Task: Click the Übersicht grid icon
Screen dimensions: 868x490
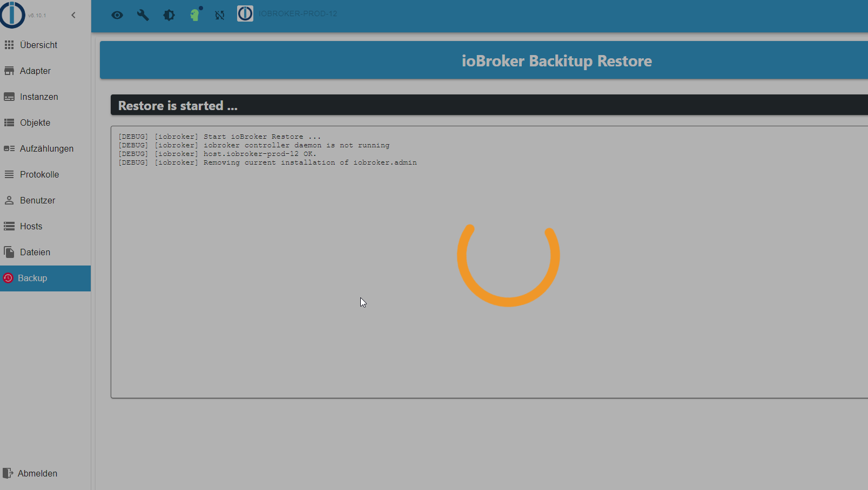Action: click(x=9, y=45)
